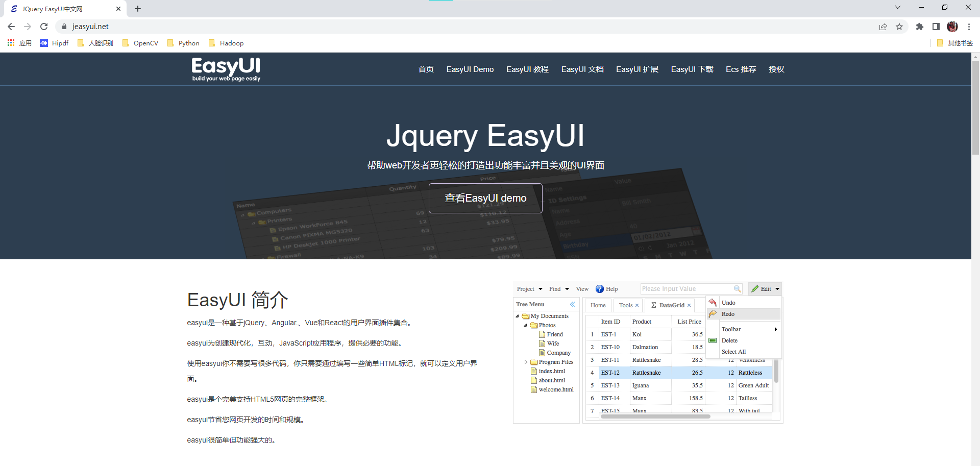Open the extensions puzzle icon
This screenshot has height=466, width=980.
pos(920,27)
